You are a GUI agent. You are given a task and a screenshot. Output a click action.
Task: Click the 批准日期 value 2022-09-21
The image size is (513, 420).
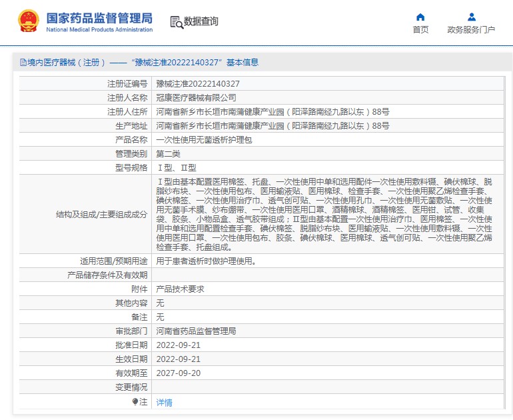179,345
